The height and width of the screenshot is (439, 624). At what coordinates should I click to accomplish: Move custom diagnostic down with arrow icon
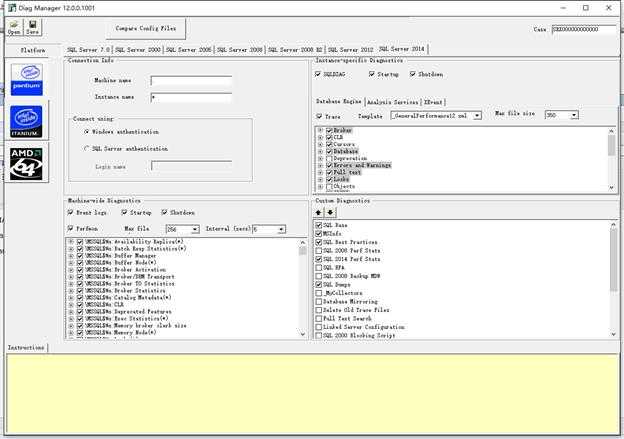click(330, 213)
